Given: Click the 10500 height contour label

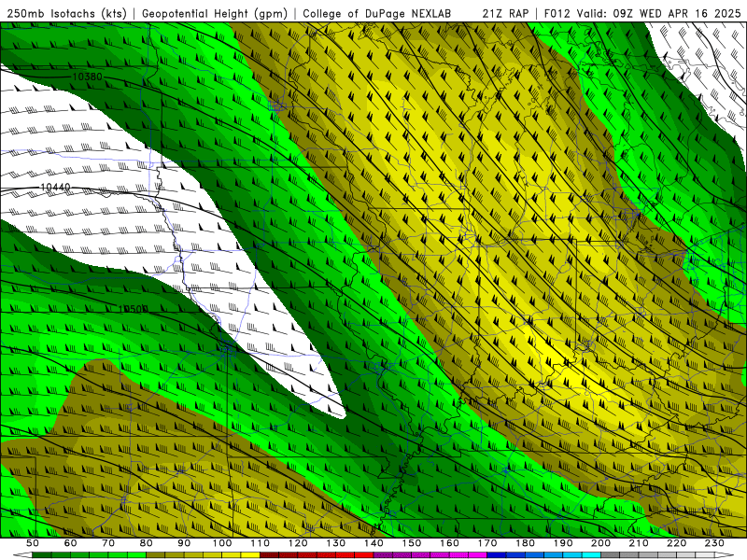Looking at the screenshot, I should point(133,310).
